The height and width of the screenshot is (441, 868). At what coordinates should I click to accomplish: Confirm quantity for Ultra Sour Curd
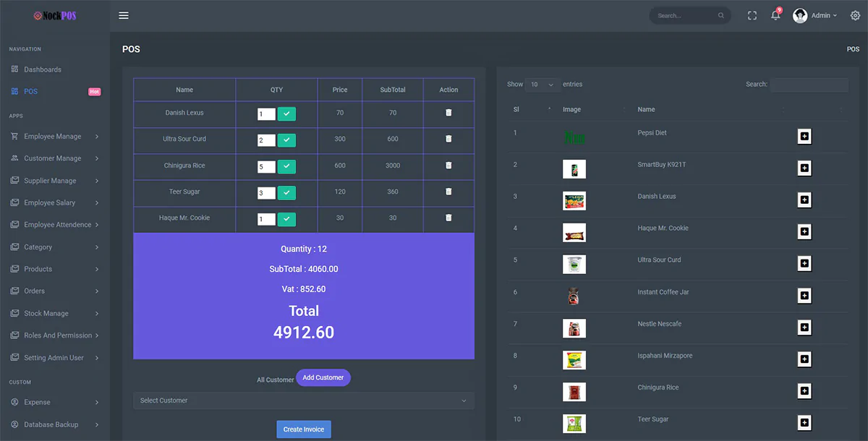pos(286,140)
